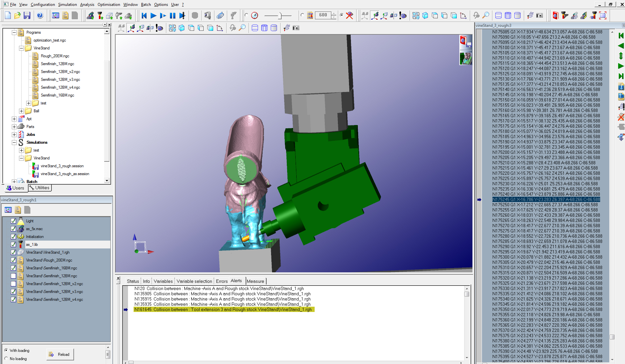The height and width of the screenshot is (364, 625).
Task: Uncheck VineStand\Rough_20EM.ngc checkbox
Action: [x=13, y=260]
